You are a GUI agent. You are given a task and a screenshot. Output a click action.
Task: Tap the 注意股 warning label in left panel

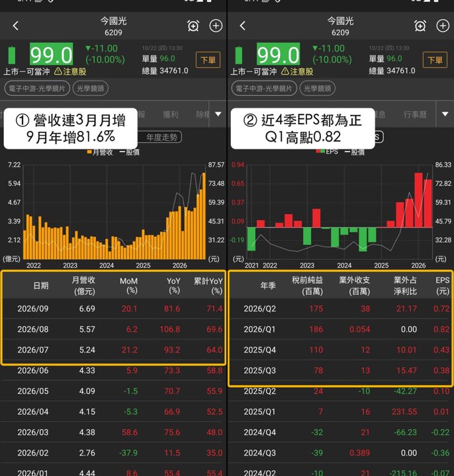[x=70, y=71]
